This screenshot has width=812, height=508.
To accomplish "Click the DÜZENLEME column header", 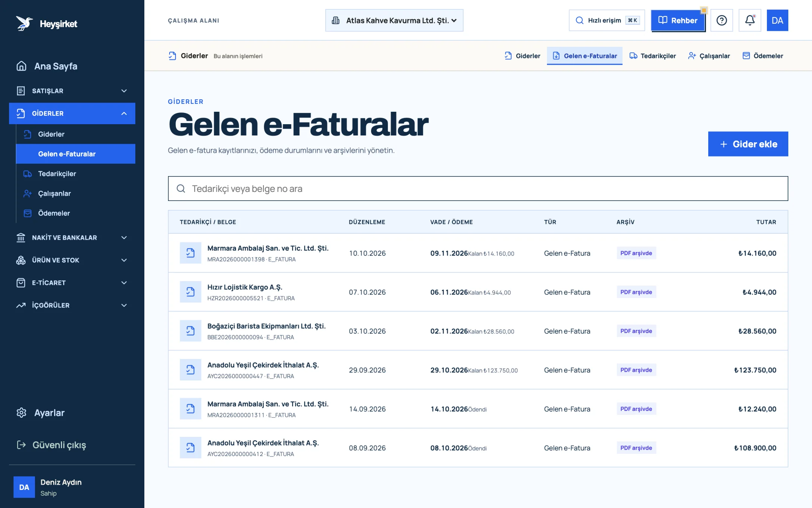I will tap(367, 222).
